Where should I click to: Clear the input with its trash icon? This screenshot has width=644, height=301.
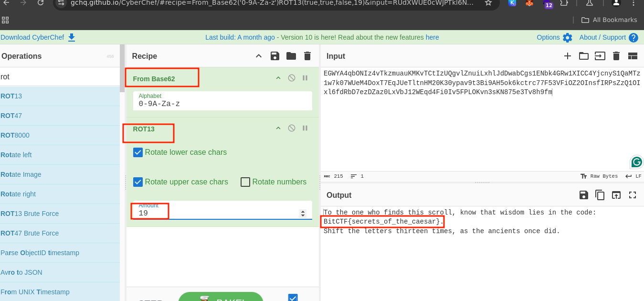tap(616, 56)
